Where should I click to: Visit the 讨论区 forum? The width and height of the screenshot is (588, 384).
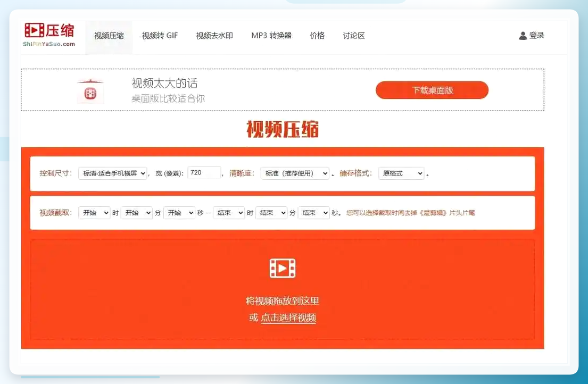354,36
